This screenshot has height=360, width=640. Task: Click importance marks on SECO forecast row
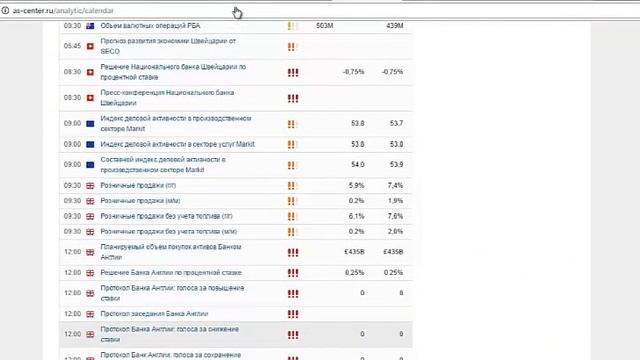[292, 47]
